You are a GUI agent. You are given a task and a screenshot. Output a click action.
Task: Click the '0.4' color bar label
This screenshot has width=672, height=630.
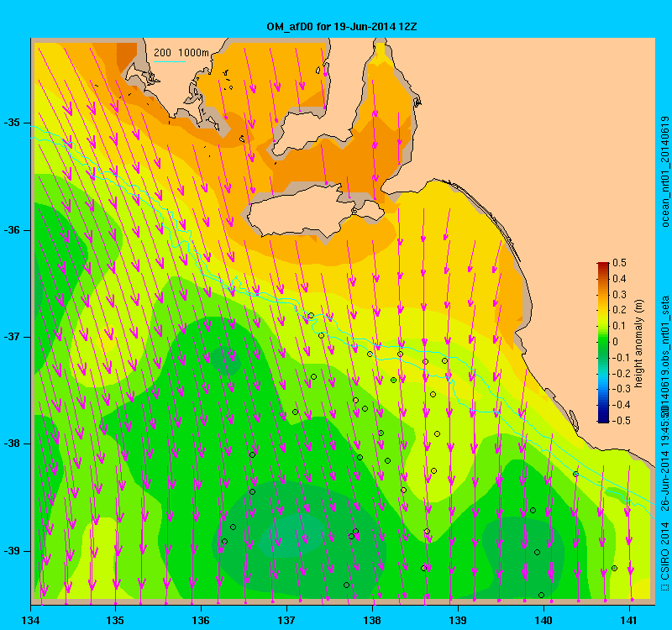pos(620,279)
